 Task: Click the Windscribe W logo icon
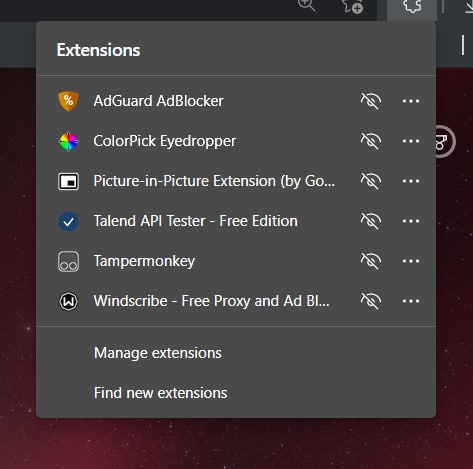[x=68, y=301]
